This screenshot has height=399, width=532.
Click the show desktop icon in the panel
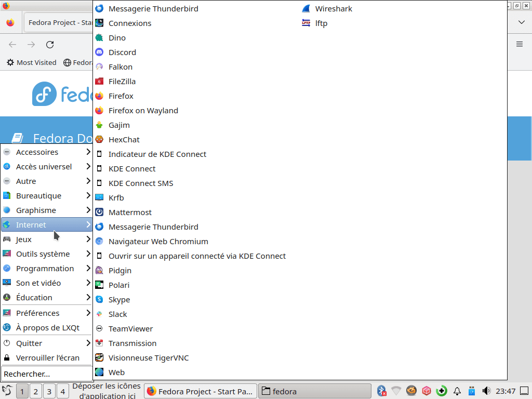(525, 391)
